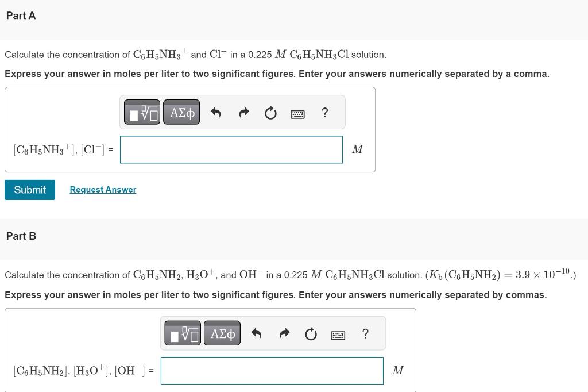Click the concentration answer field for Part A

[x=231, y=149]
